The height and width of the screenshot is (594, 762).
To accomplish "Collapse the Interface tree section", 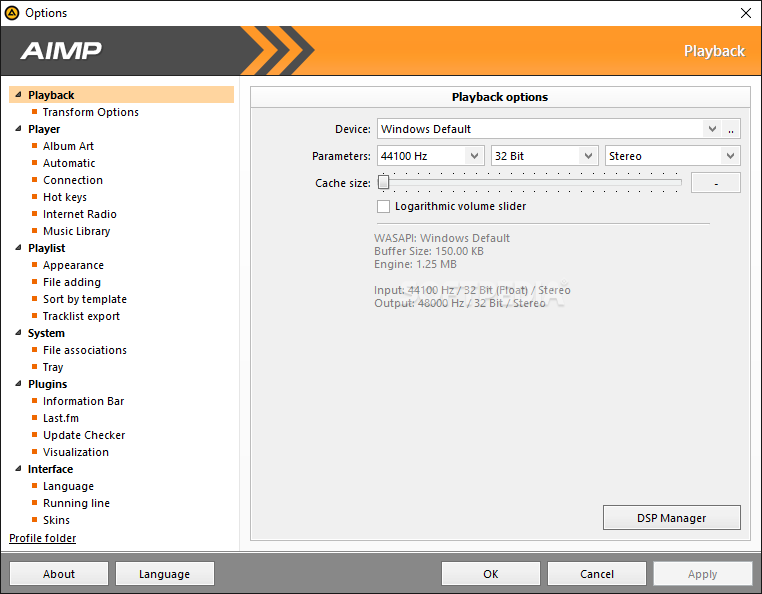I will click(18, 469).
